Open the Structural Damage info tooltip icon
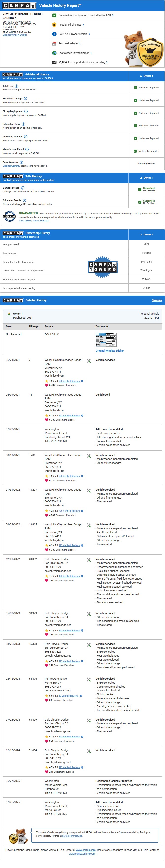The image size is (165, 868). tap(25, 99)
